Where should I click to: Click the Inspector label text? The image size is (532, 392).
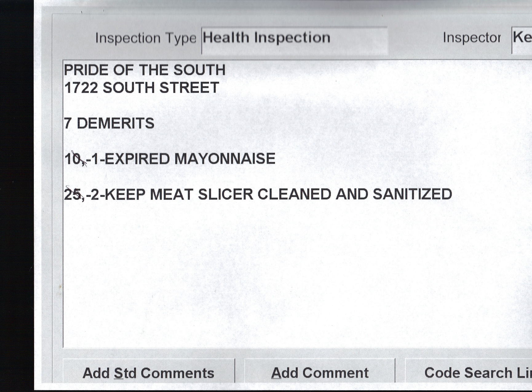471,38
